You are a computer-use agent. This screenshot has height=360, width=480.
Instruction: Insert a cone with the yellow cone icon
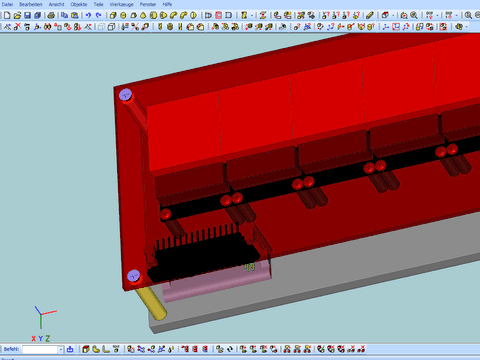click(x=143, y=15)
